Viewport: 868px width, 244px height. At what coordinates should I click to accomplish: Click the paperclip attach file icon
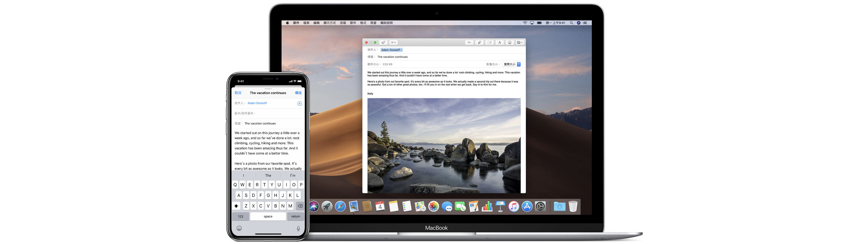tap(479, 43)
